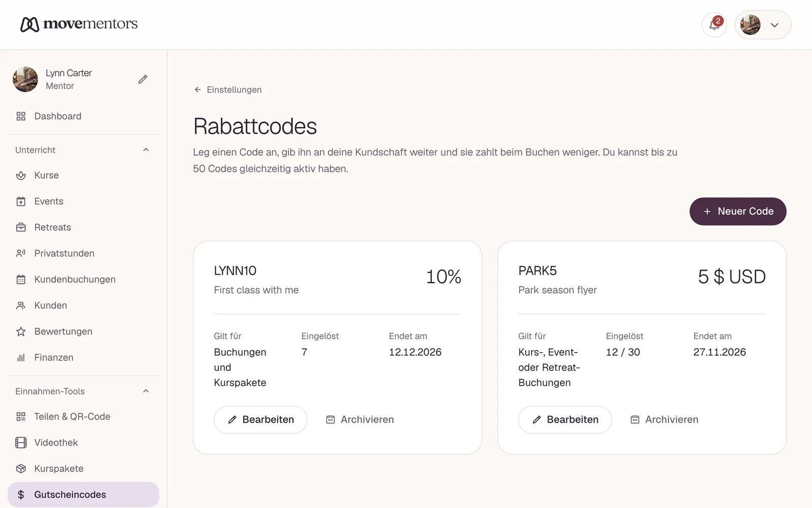Click the Gutscheincodes dollar icon
This screenshot has width=812, height=508.
click(x=21, y=495)
